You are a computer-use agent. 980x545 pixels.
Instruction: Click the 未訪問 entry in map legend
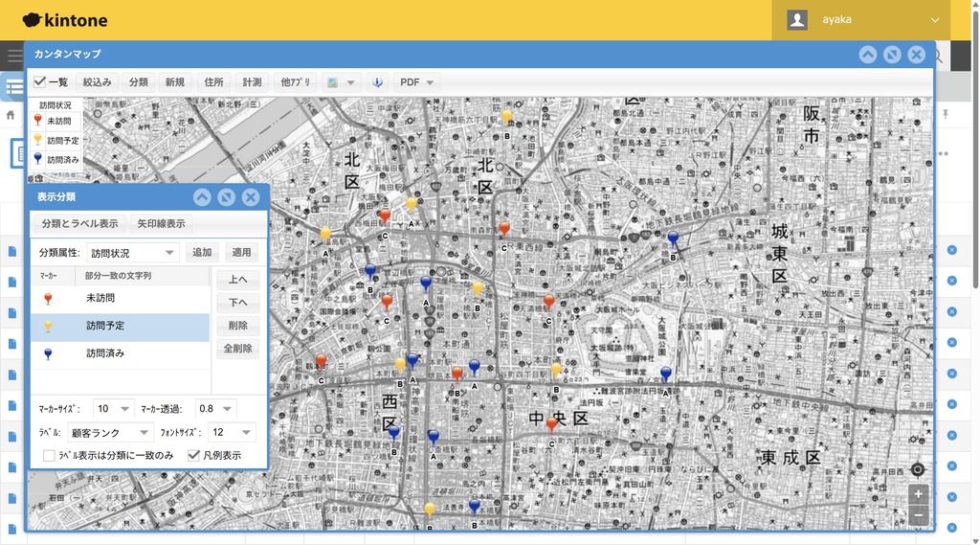pyautogui.click(x=55, y=122)
